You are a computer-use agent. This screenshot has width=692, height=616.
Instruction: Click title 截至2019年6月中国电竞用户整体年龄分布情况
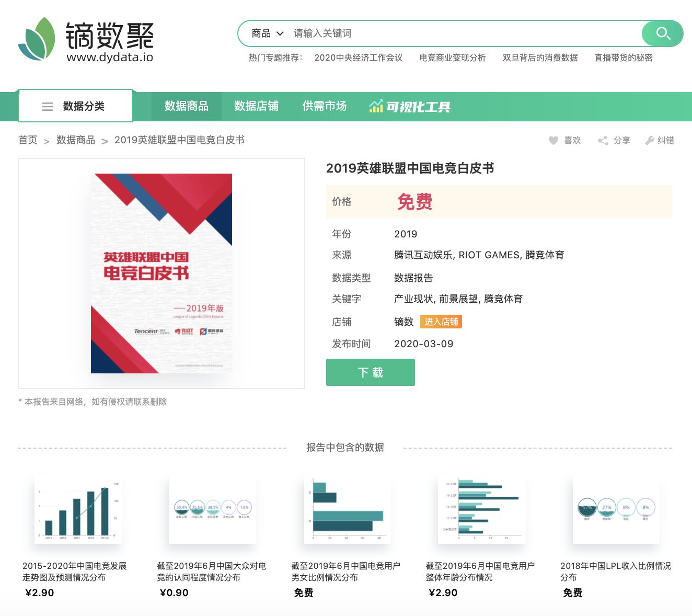tap(480, 572)
